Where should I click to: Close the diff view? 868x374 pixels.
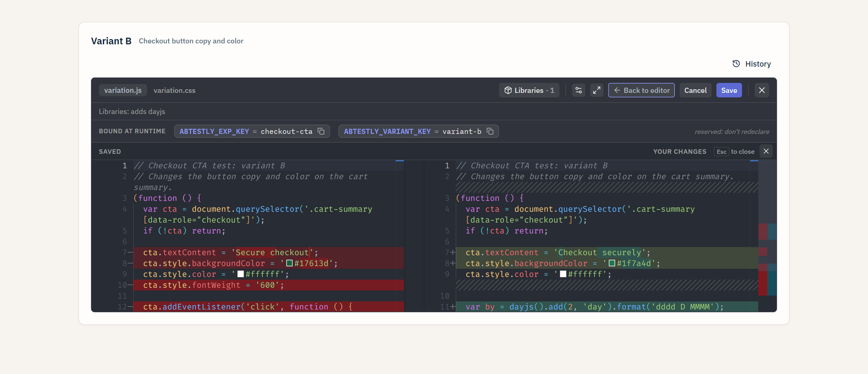click(x=766, y=151)
